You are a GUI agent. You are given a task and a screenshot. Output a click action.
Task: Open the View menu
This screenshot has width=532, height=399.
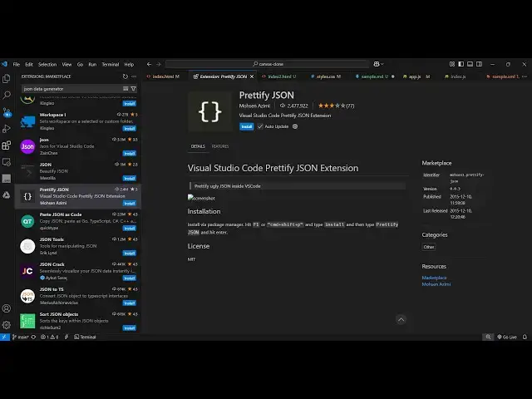[66, 65]
